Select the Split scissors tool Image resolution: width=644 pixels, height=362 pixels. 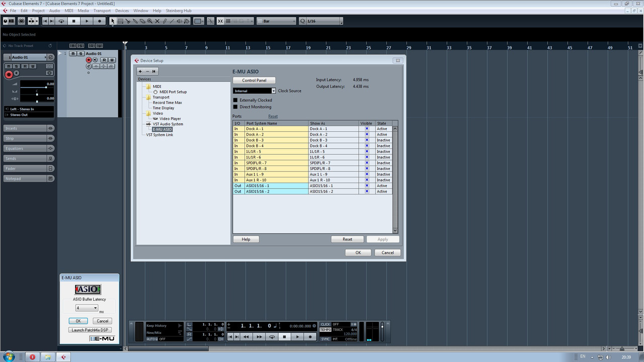127,21
